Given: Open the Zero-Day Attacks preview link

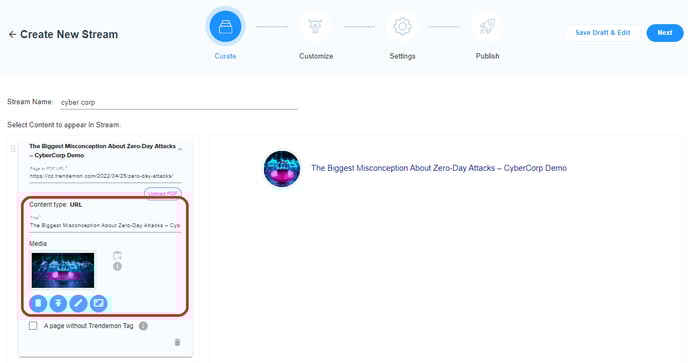Looking at the screenshot, I should [x=439, y=168].
